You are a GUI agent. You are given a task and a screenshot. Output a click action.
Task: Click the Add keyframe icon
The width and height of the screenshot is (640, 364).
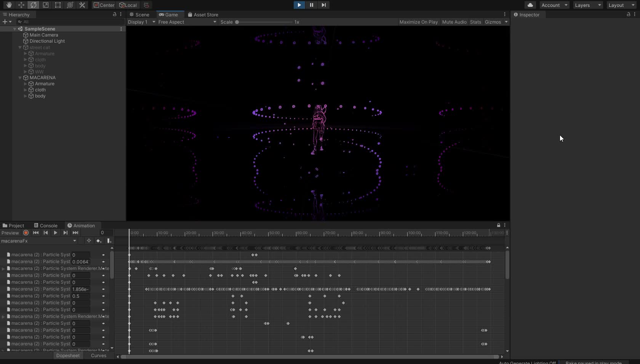[99, 241]
